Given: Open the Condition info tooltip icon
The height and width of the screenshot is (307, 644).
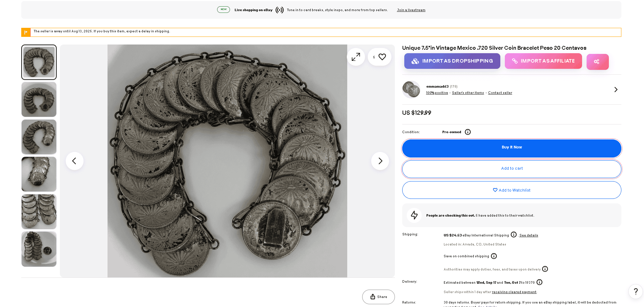Looking at the screenshot, I should [468, 132].
